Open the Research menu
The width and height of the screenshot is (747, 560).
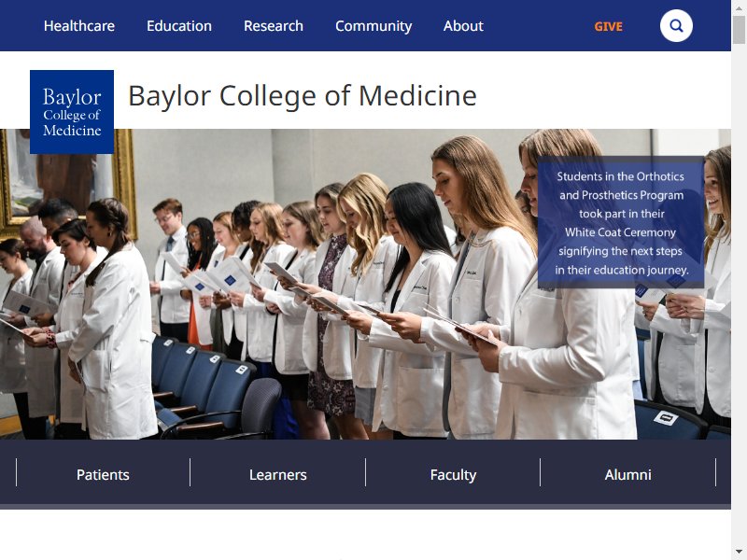(x=274, y=26)
